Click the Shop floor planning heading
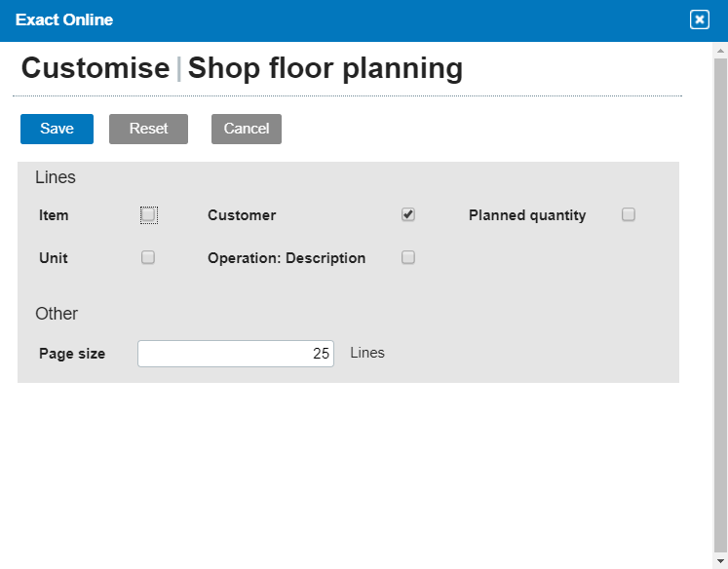The height and width of the screenshot is (569, 728). click(325, 68)
